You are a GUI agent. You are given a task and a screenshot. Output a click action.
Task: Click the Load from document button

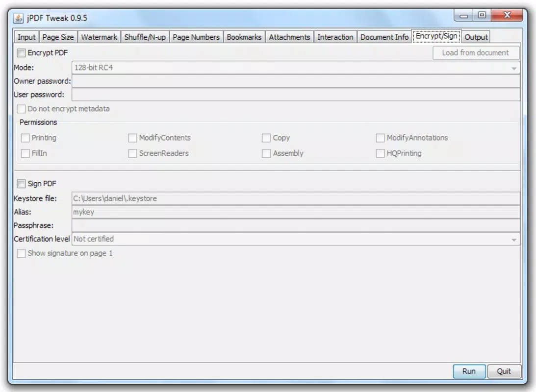coord(476,53)
